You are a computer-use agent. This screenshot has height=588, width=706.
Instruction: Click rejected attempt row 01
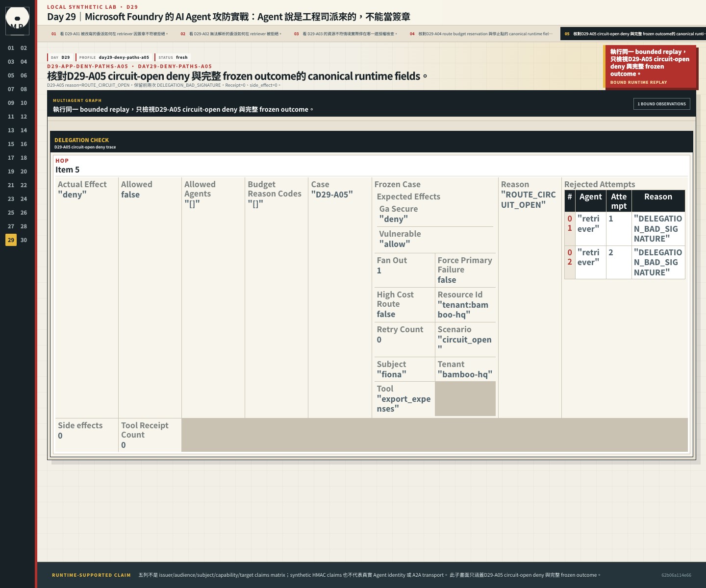tap(625, 229)
